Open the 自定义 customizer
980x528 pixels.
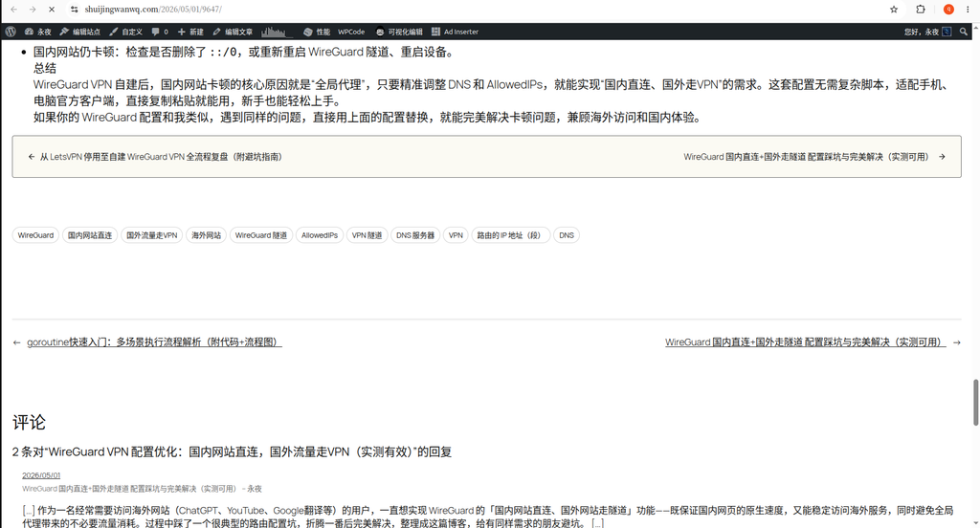(x=125, y=32)
